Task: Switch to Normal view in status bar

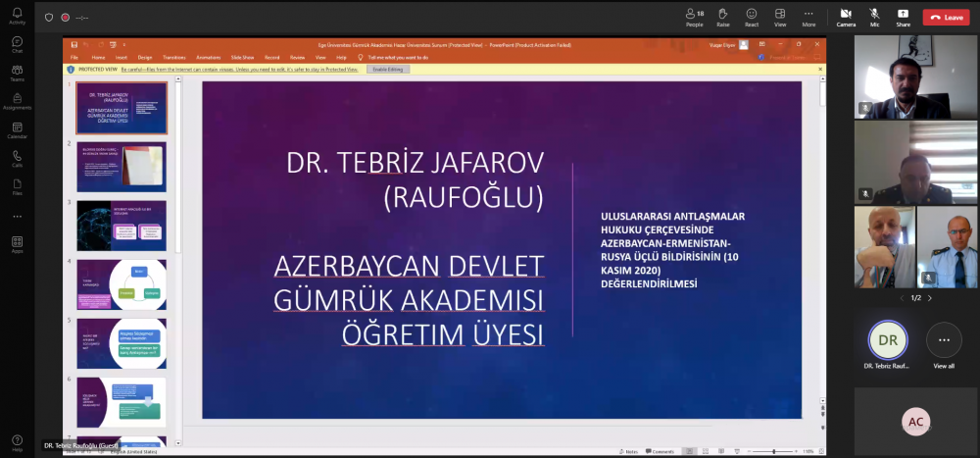Action: coord(689,451)
